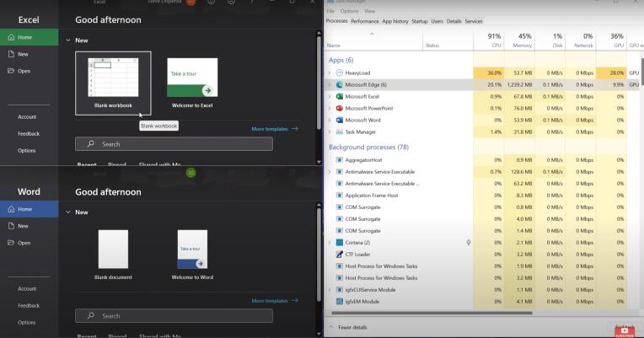Switch to the Services tab
The height and width of the screenshot is (338, 644).
pyautogui.click(x=474, y=21)
